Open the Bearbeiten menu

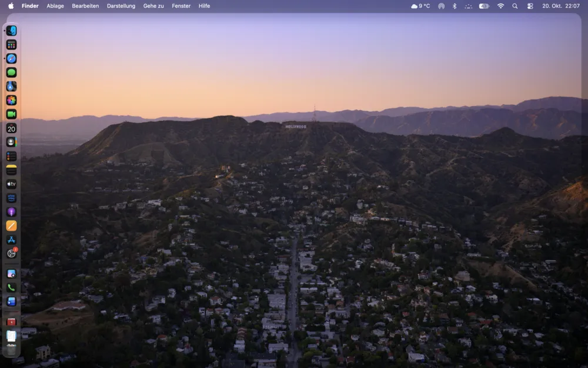[85, 6]
